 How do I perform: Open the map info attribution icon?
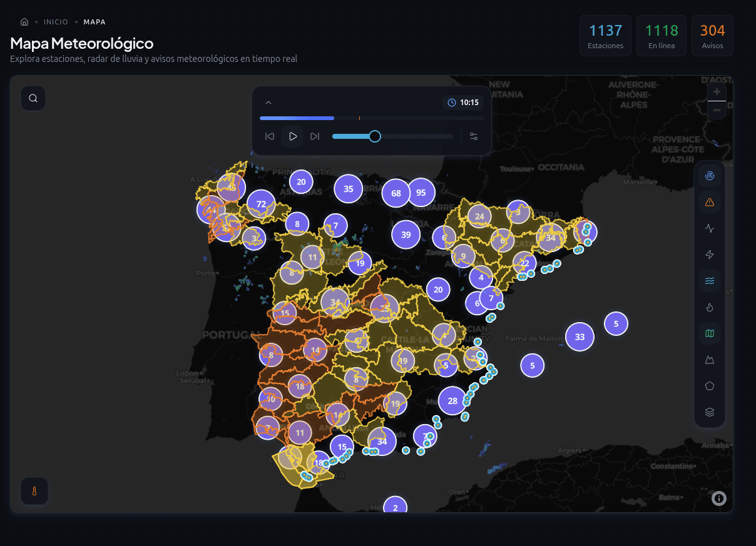pyautogui.click(x=719, y=498)
